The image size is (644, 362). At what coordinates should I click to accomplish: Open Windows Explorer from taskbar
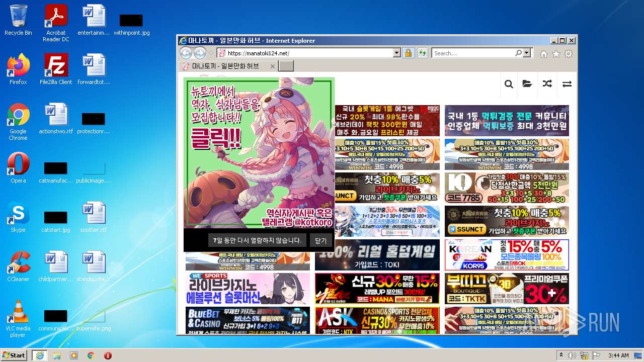click(56, 355)
